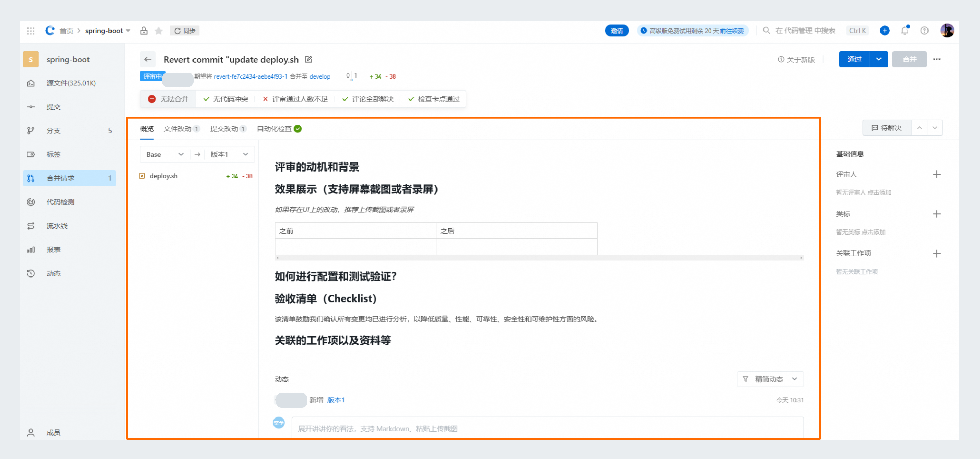Click the develop target branch link
980x459 pixels.
(x=320, y=76)
